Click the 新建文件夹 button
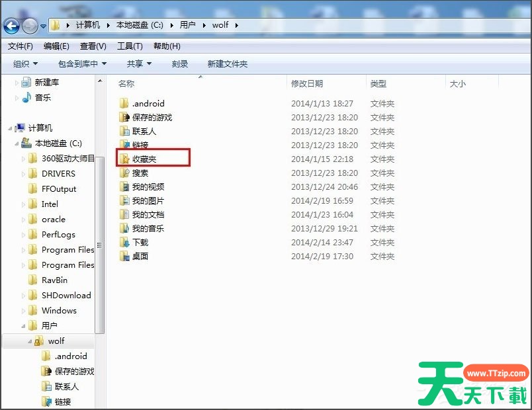Image resolution: width=532 pixels, height=410 pixels. (x=227, y=63)
